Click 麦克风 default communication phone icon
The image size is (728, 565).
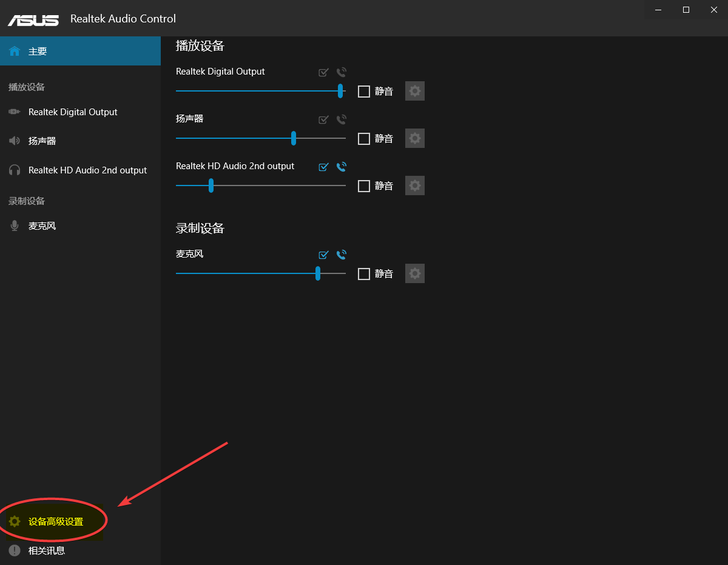pos(342,255)
